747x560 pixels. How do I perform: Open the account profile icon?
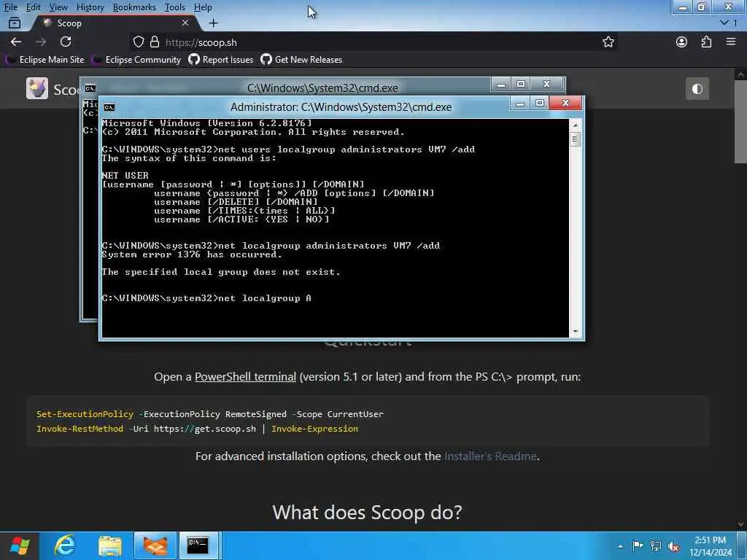[x=682, y=42]
